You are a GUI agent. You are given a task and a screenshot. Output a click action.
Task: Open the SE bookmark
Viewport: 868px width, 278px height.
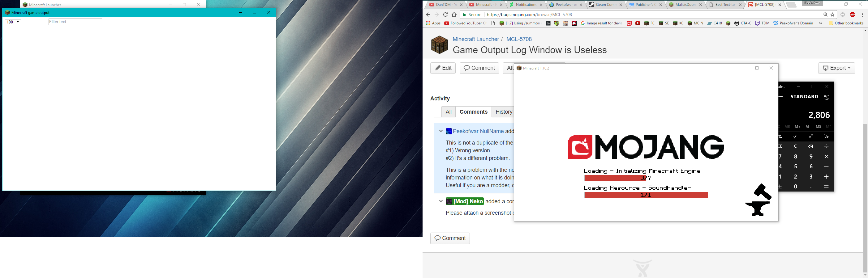[664, 23]
